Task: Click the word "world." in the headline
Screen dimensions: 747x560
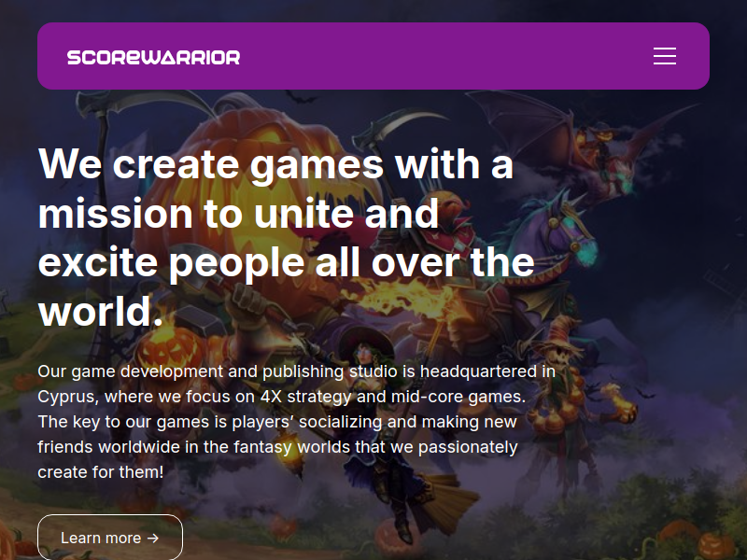Action: point(101,312)
